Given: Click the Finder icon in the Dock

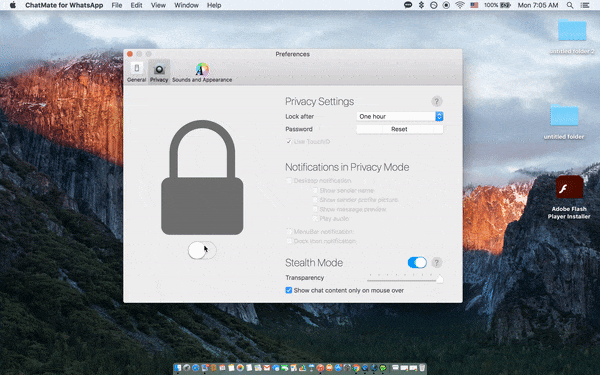Looking at the screenshot, I should (x=178, y=368).
